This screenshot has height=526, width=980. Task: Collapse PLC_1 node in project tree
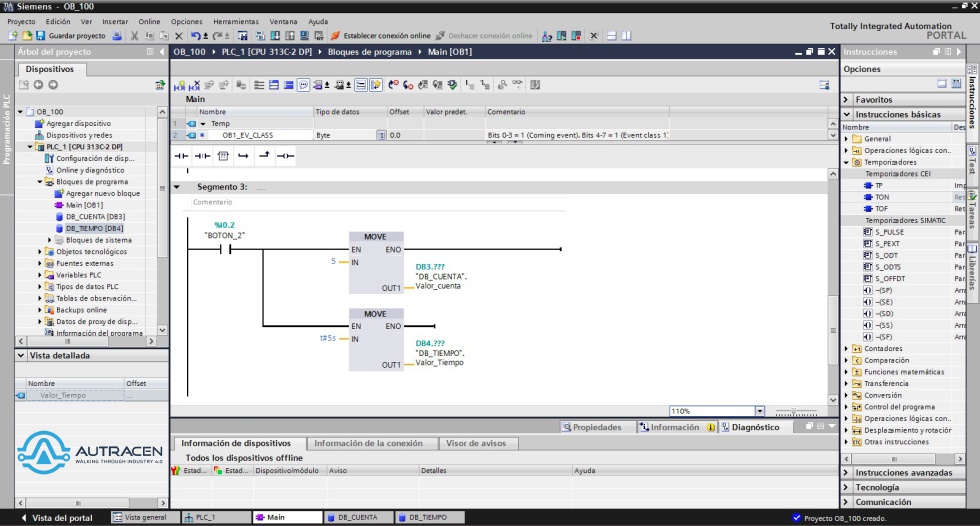[30, 147]
